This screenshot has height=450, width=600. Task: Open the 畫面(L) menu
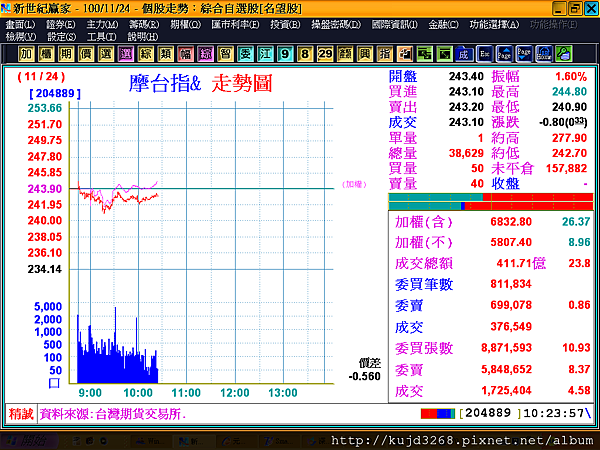click(x=20, y=25)
